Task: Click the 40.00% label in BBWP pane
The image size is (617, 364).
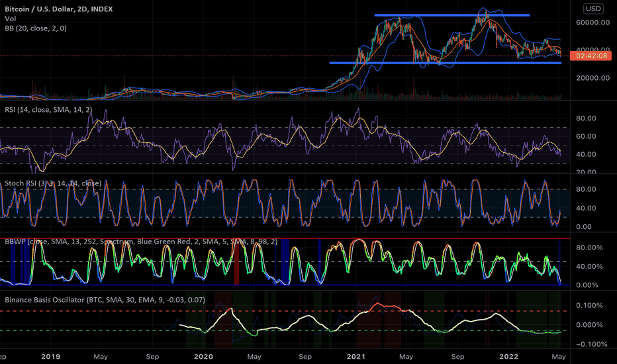Action: (589, 267)
